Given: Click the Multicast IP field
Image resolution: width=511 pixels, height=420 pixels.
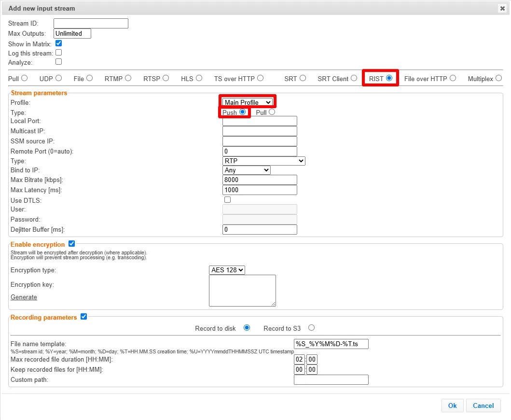Looking at the screenshot, I should coord(260,131).
